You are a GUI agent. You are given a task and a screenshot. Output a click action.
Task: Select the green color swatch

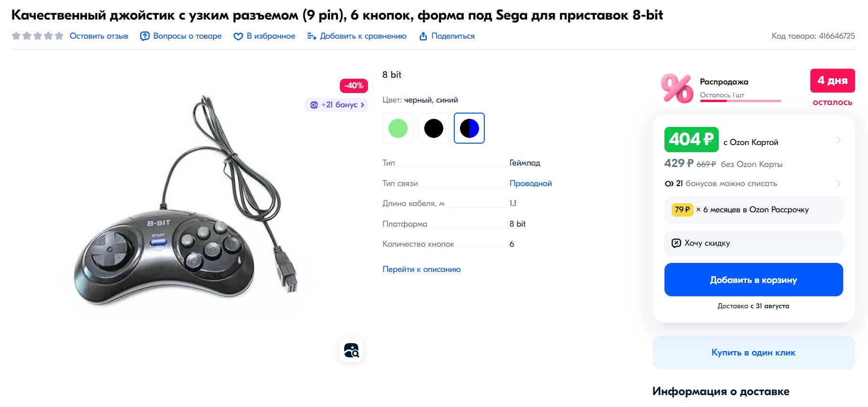398,128
